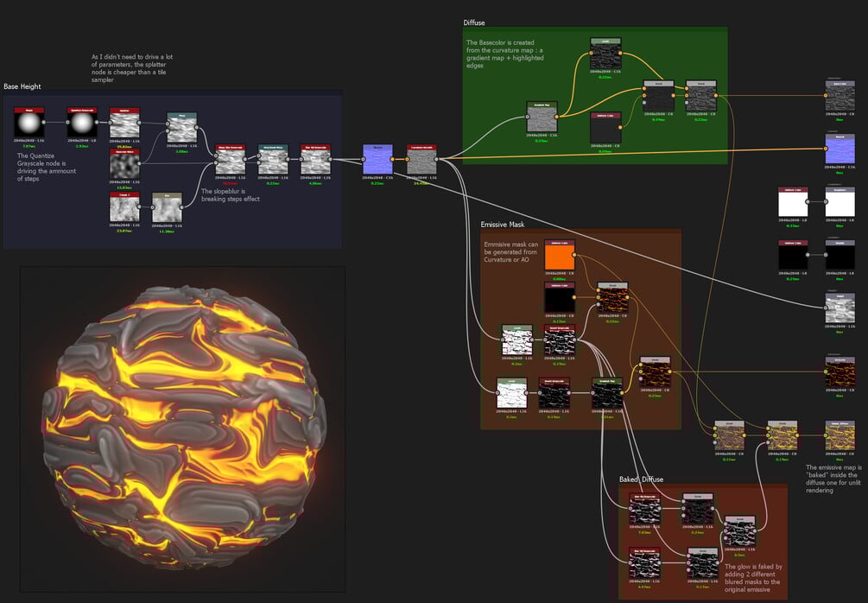Viewport: 868px width, 603px height.
Task: Select the teal Warp node after Splatter
Action: point(182,128)
